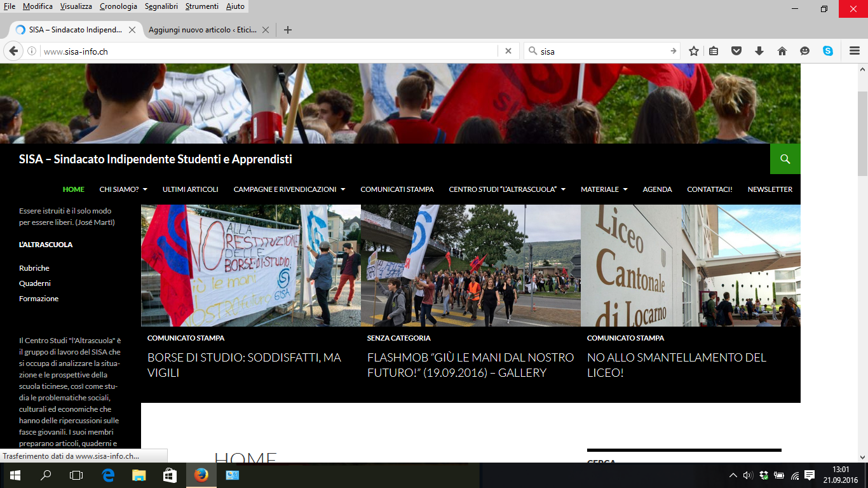
Task: Click the Firefox search box containing sisa
Action: coord(602,51)
